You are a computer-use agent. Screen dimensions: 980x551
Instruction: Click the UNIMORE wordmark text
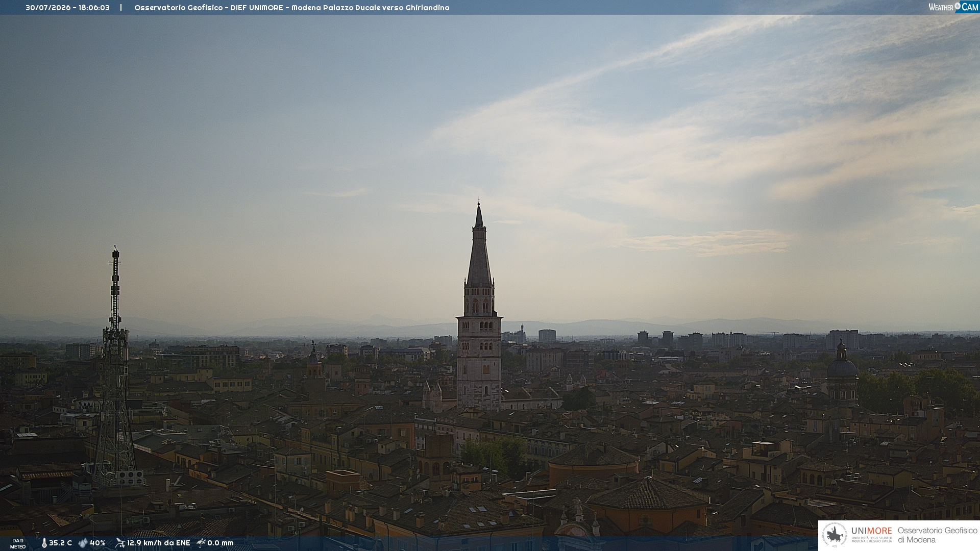(x=871, y=531)
